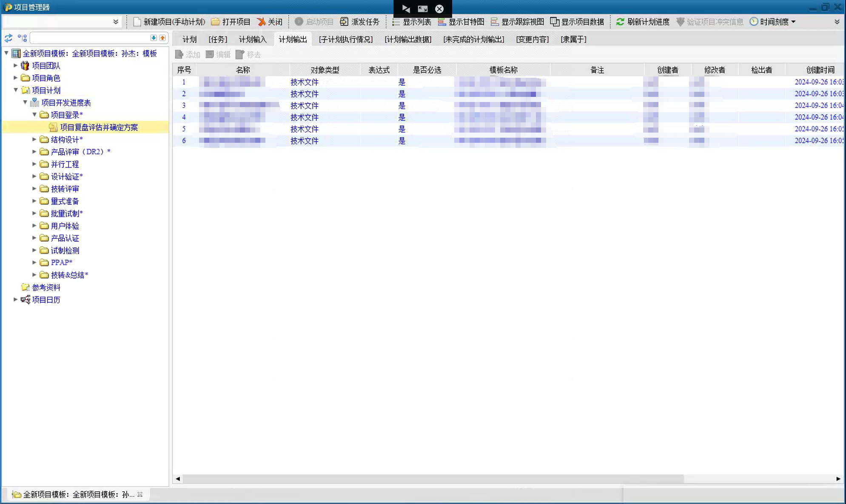Collapse the 项目登录 folder

(34, 115)
